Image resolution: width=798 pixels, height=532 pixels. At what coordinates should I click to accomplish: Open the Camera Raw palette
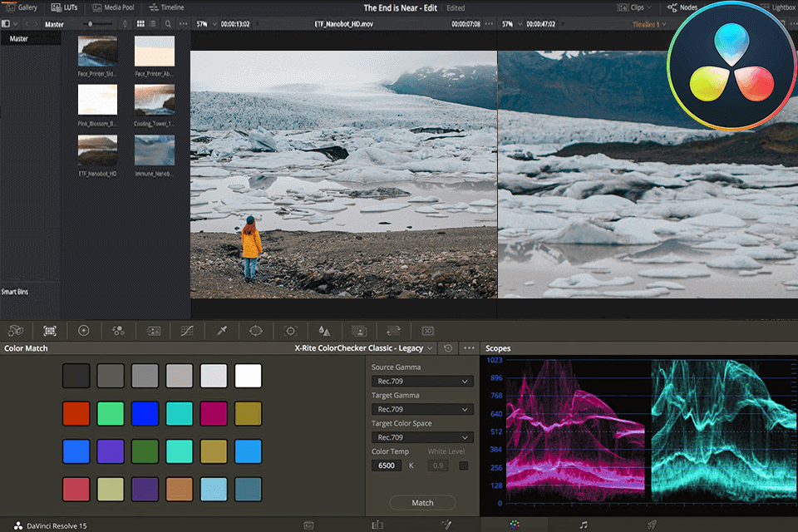16,331
